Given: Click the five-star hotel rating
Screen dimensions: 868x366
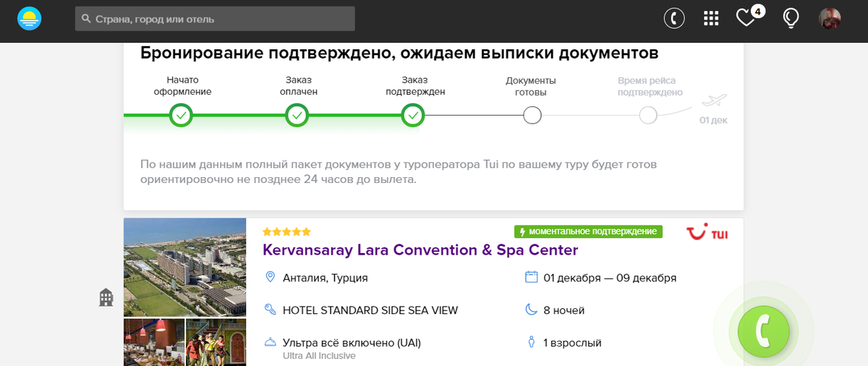Looking at the screenshot, I should [286, 232].
